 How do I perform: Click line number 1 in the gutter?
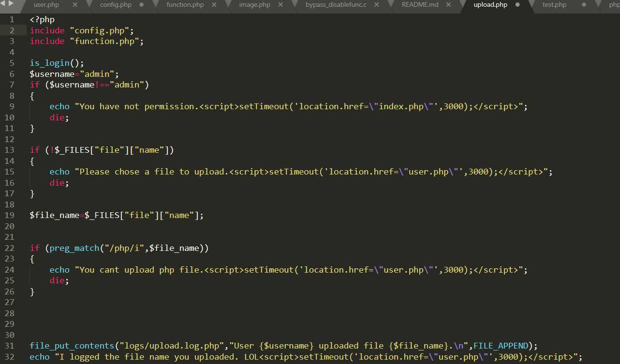coord(12,19)
